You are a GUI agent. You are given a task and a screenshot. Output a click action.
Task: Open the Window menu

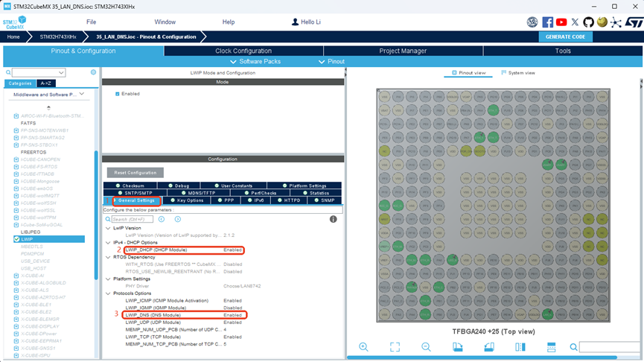165,22
